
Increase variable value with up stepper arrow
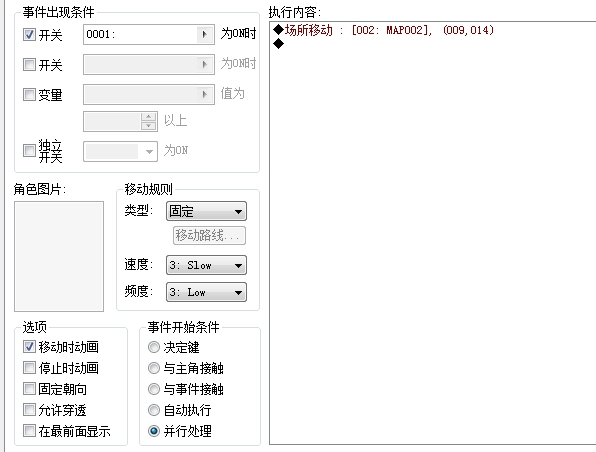pyautogui.click(x=149, y=117)
